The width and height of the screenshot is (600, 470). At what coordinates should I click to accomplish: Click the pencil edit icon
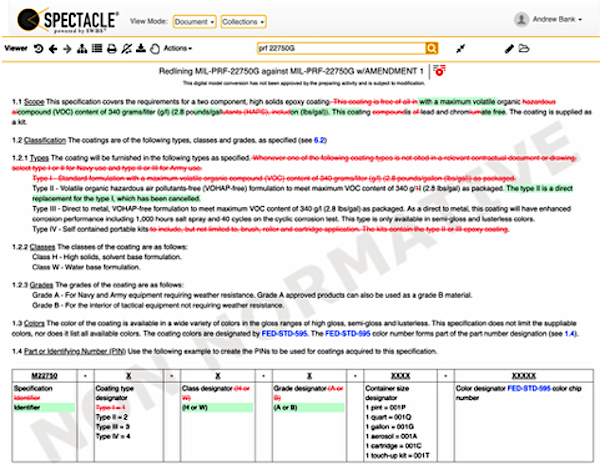(x=509, y=49)
